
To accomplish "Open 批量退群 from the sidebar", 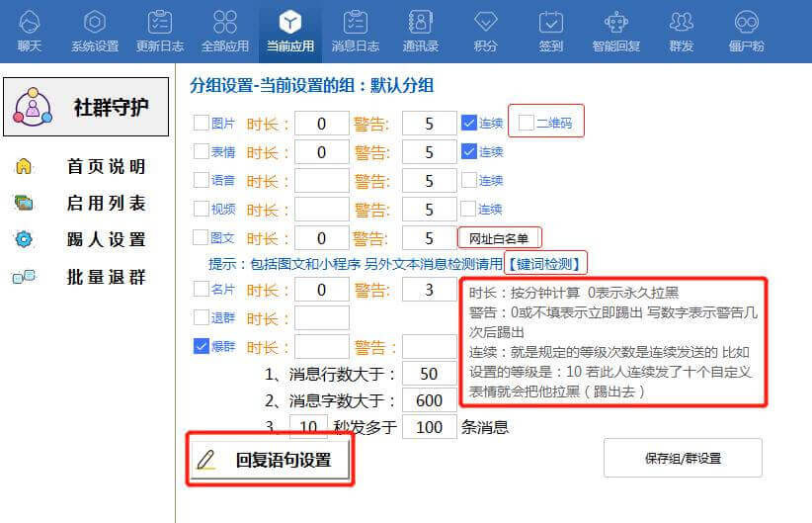I will point(106,277).
